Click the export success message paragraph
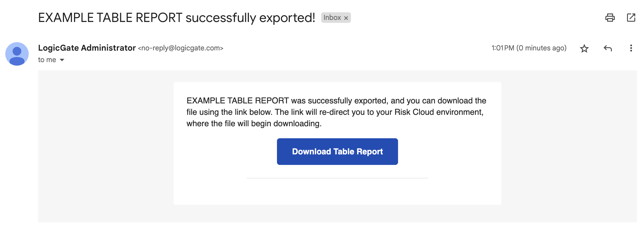The width and height of the screenshot is (644, 232). (336, 112)
